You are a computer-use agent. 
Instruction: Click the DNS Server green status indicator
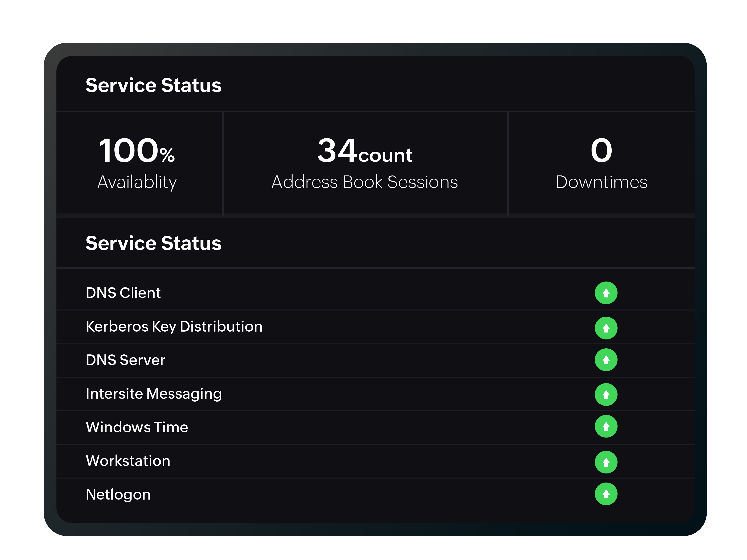pos(606,360)
